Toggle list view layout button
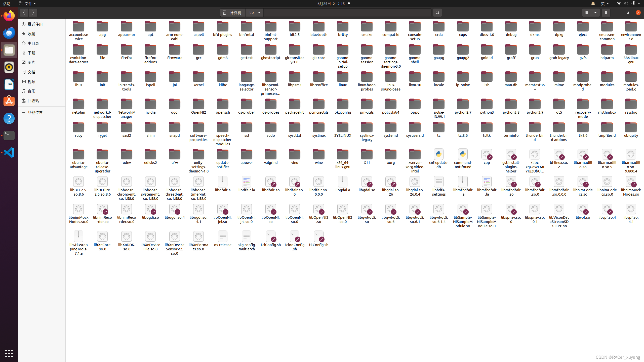The image size is (644, 362). (587, 13)
